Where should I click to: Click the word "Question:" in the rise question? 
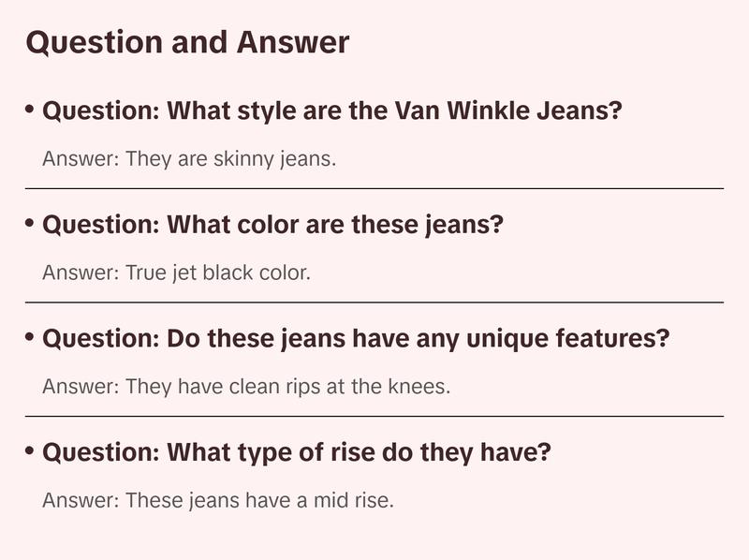pos(100,453)
